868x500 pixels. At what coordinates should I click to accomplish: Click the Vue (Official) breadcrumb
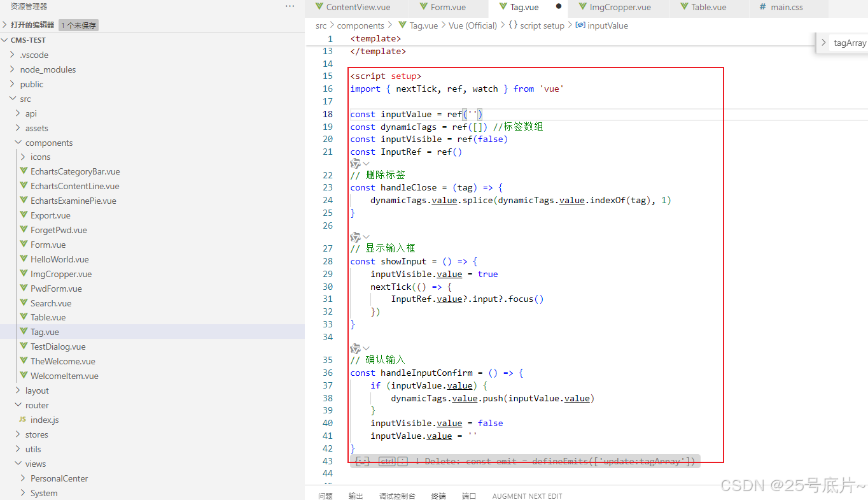click(x=473, y=25)
